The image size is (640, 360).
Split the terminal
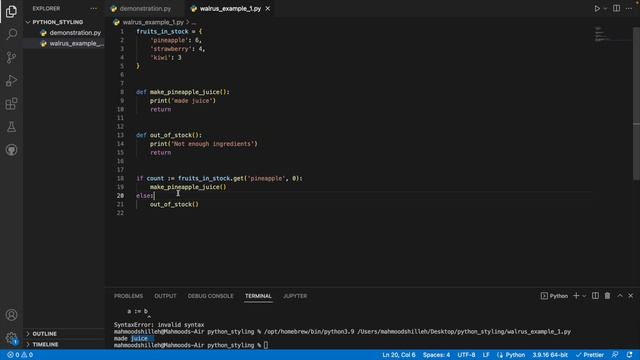click(596, 296)
